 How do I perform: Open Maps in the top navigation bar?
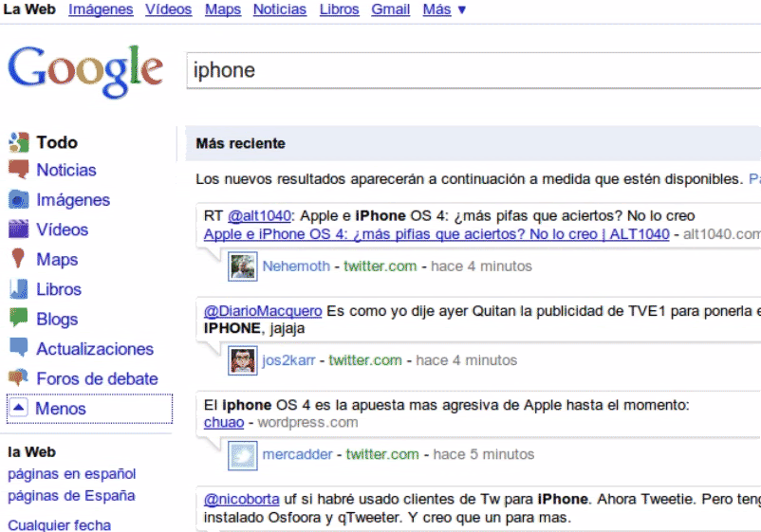pos(223,9)
